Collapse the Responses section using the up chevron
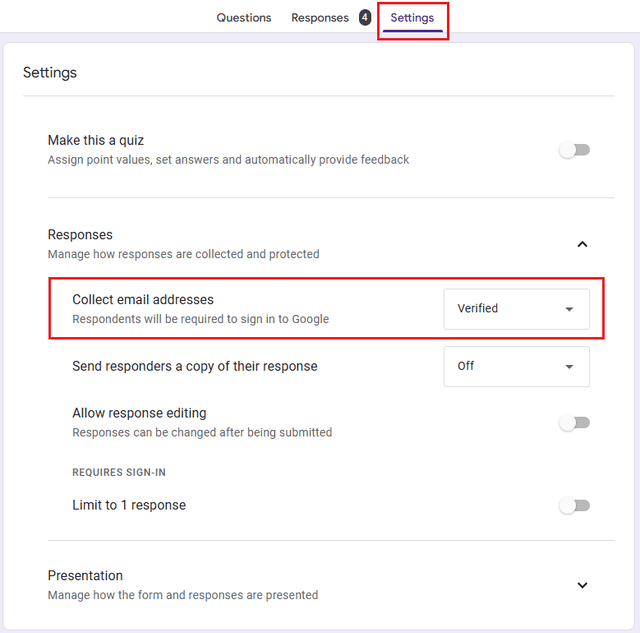The image size is (640, 633). (x=582, y=244)
